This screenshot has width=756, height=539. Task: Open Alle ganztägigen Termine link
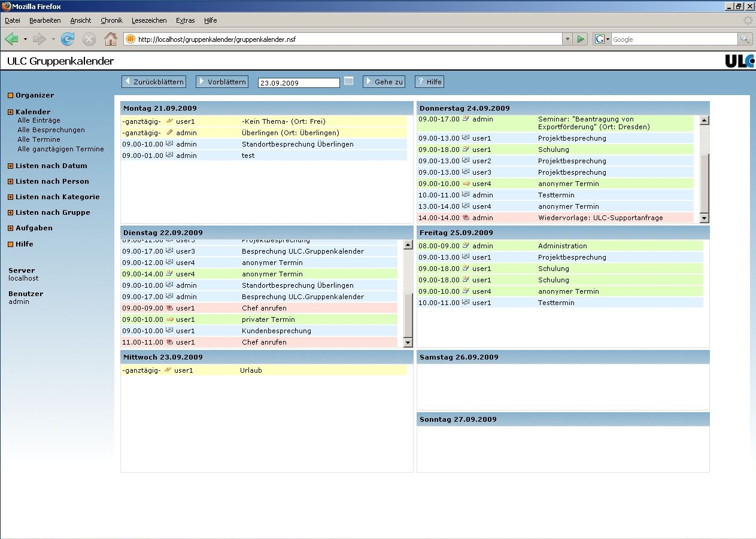tap(61, 149)
